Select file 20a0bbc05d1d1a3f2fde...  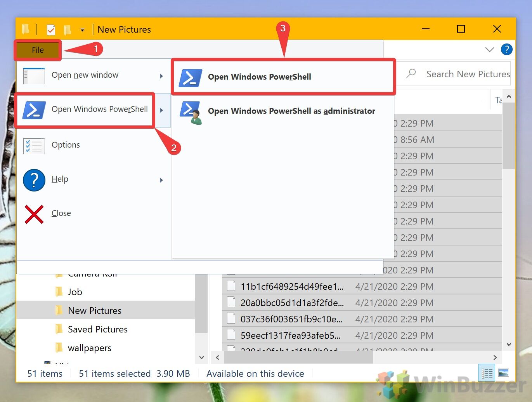coord(292,303)
